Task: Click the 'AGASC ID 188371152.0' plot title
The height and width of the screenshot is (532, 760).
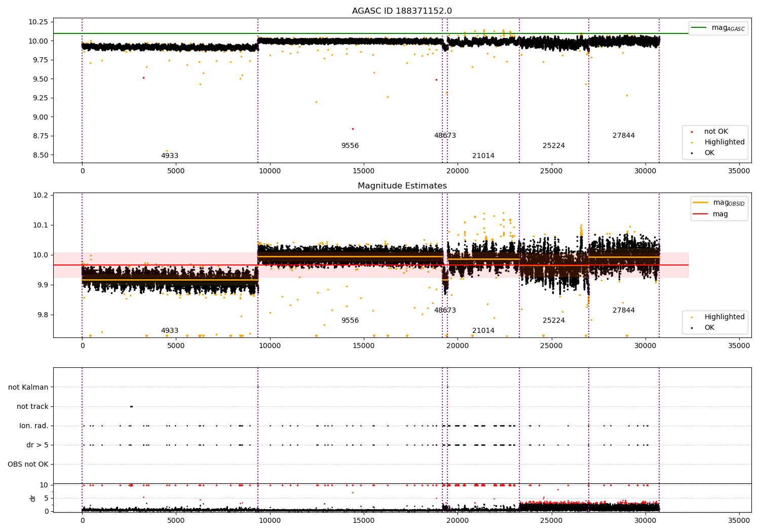Action: pos(402,11)
